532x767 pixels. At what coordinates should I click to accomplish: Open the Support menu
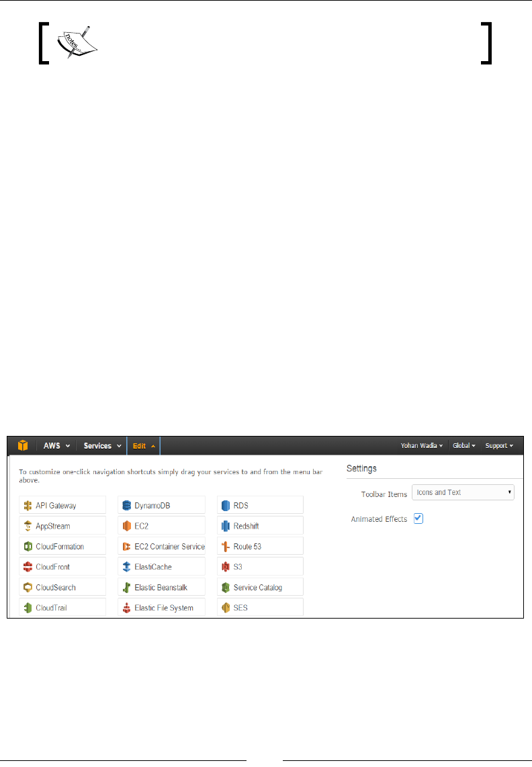point(499,445)
